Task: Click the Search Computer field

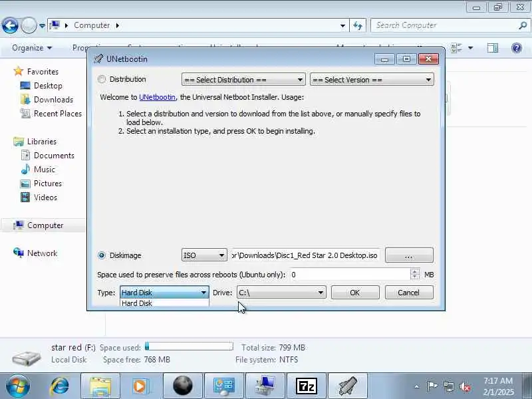Action: click(x=444, y=25)
